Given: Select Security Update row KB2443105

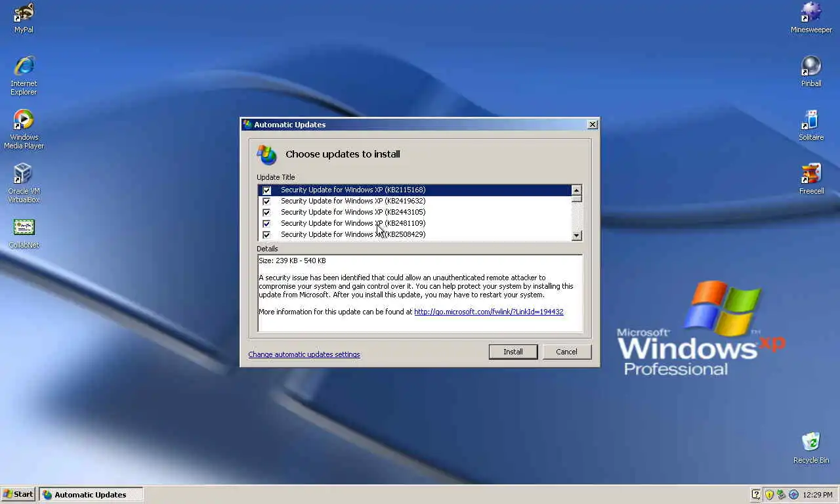Looking at the screenshot, I should click(415, 213).
